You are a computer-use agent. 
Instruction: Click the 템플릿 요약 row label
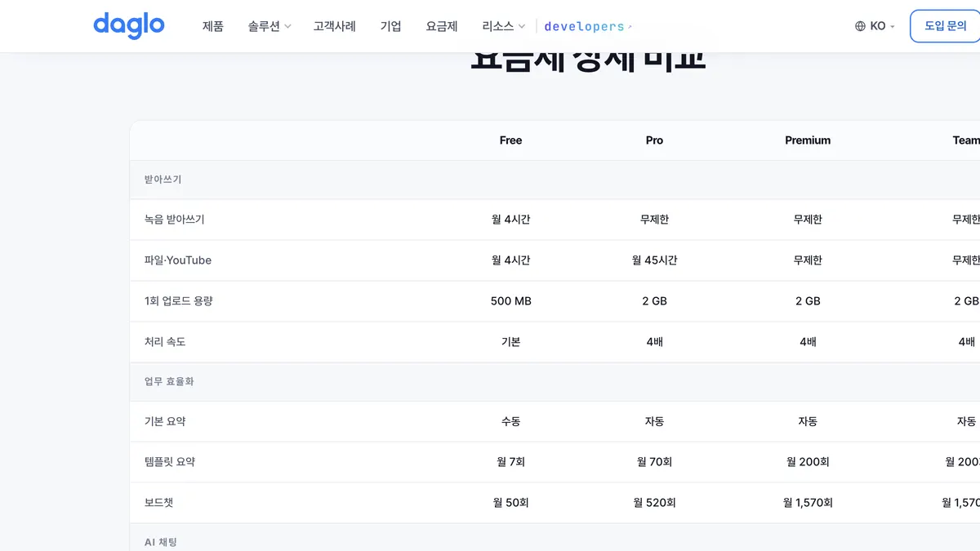click(170, 462)
